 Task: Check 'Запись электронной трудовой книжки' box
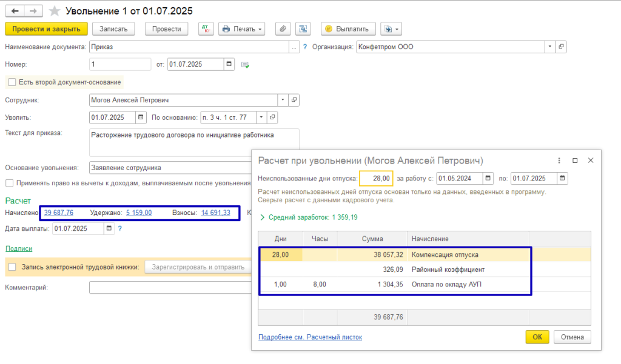click(x=12, y=267)
